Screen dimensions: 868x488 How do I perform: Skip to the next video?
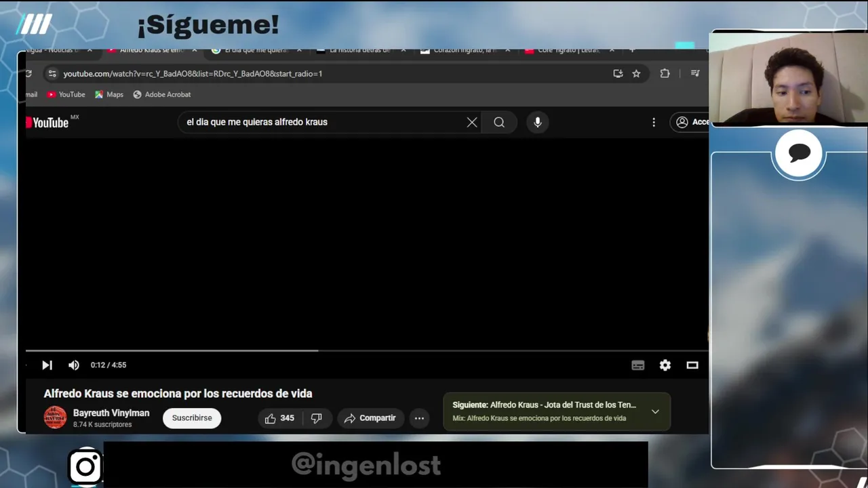click(x=47, y=365)
